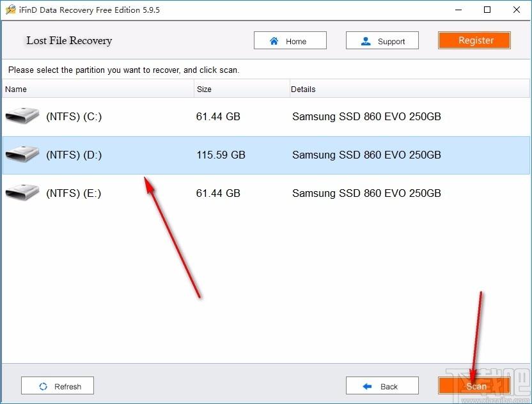532x404 pixels.
Task: Click 61.44 GB in the C: row
Action: tap(218, 116)
